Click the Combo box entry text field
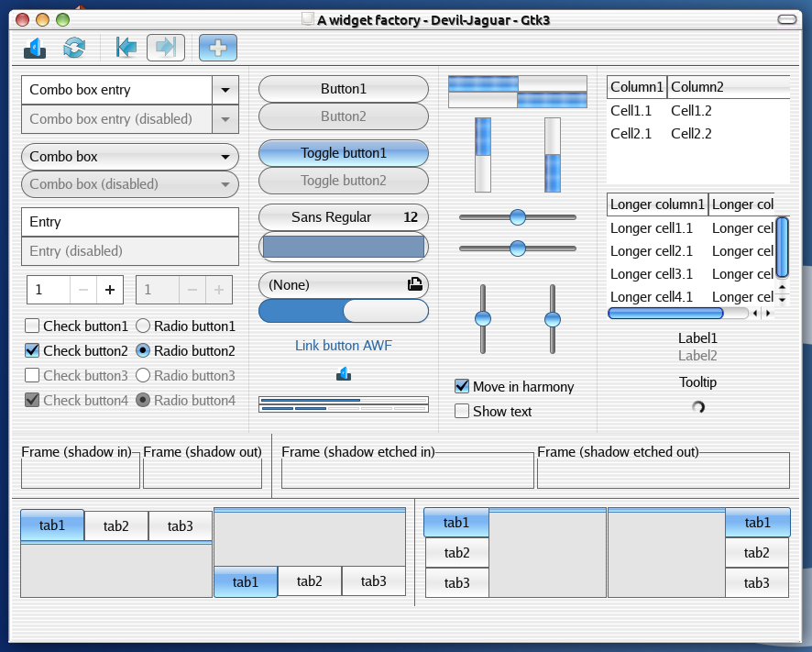Image resolution: width=812 pixels, height=652 pixels. pyautogui.click(x=116, y=90)
